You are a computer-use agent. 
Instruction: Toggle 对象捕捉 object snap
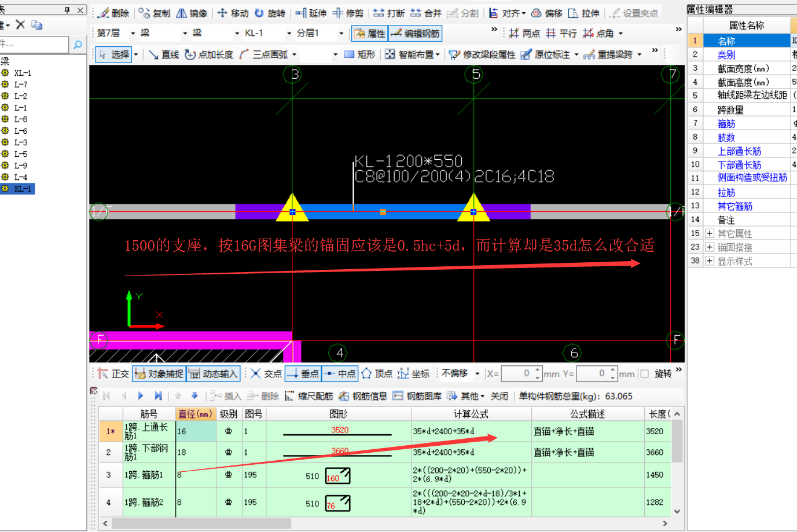coord(159,374)
